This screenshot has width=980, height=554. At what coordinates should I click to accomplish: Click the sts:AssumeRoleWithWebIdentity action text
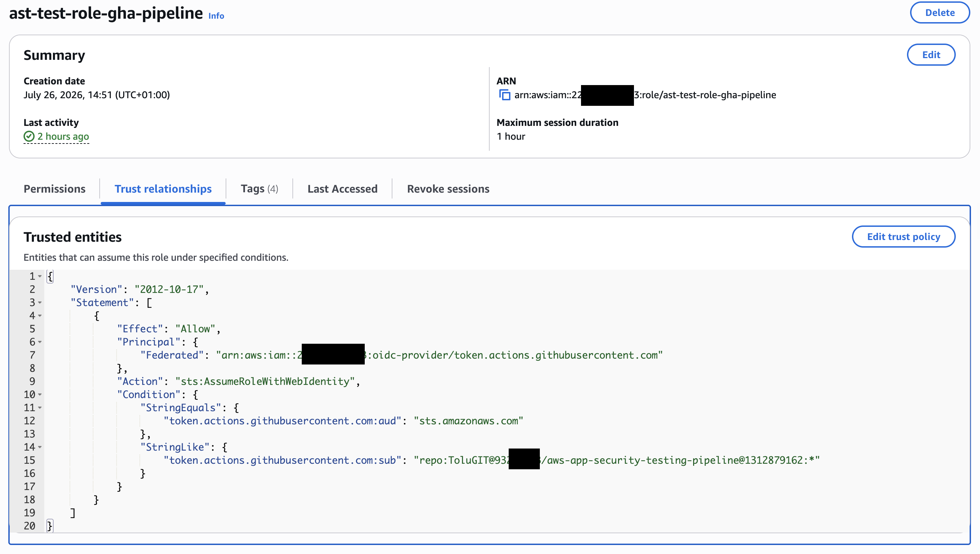tap(265, 381)
